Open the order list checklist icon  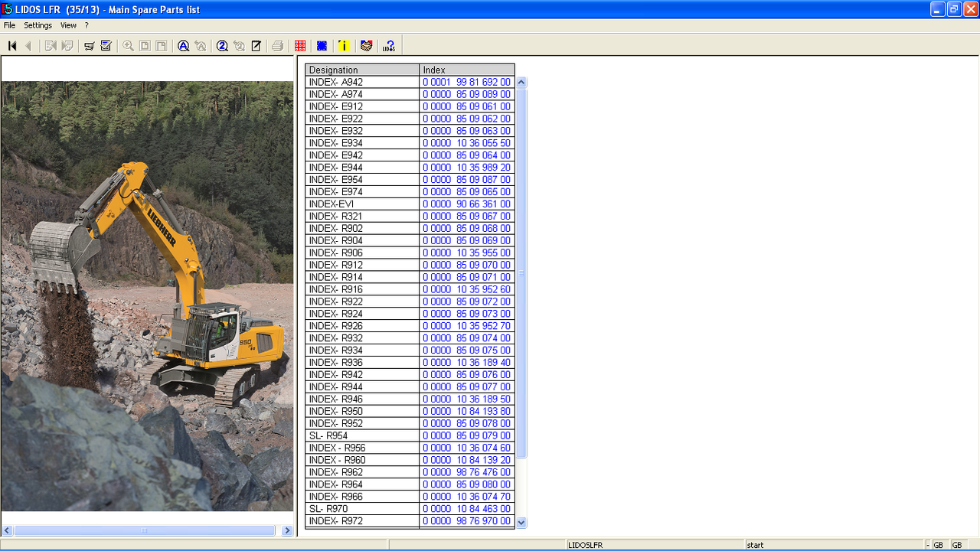[x=106, y=46]
